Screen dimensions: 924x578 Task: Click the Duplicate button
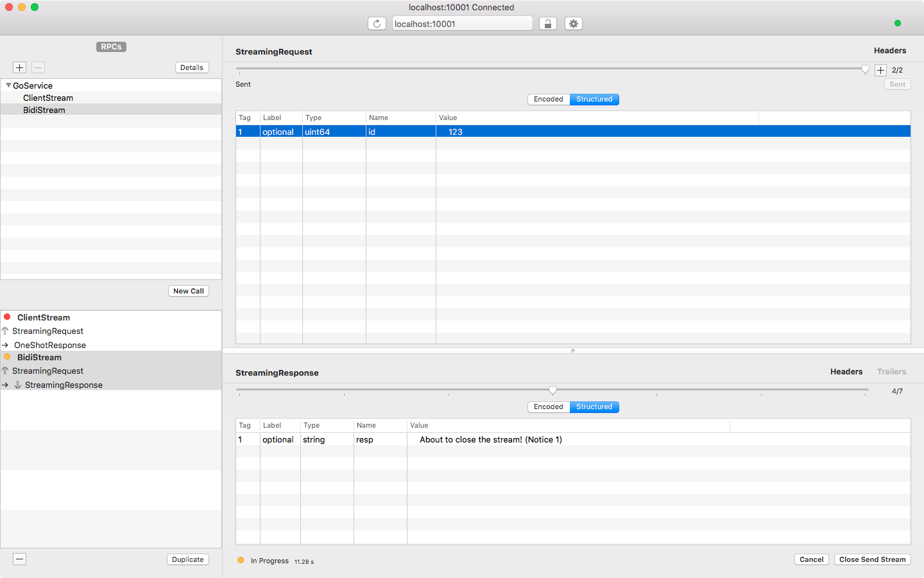point(188,559)
